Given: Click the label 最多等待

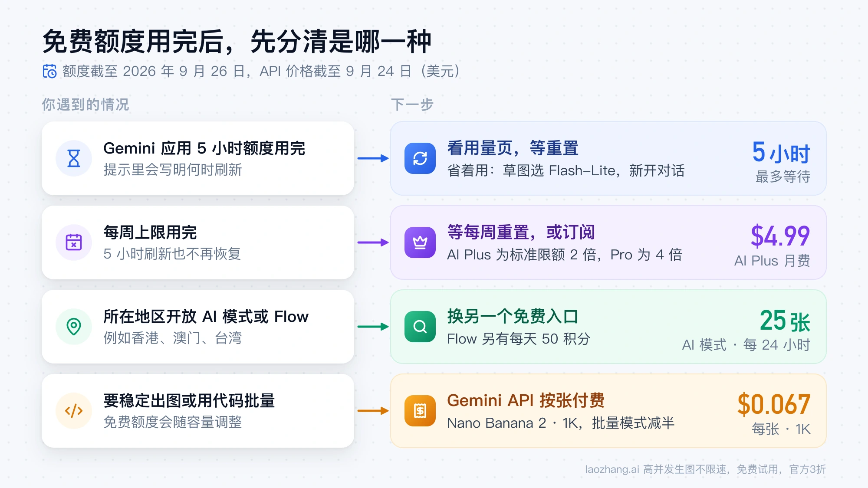Looking at the screenshot, I should [783, 177].
